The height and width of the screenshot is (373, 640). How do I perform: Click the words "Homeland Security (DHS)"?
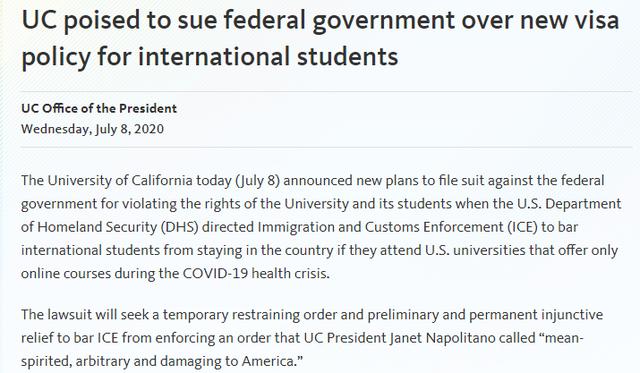[x=118, y=227]
